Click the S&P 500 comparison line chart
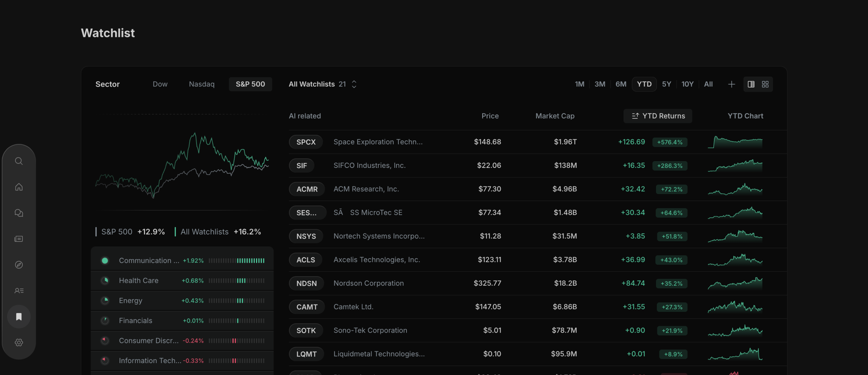Screen dimensions: 868x375 (x=182, y=165)
